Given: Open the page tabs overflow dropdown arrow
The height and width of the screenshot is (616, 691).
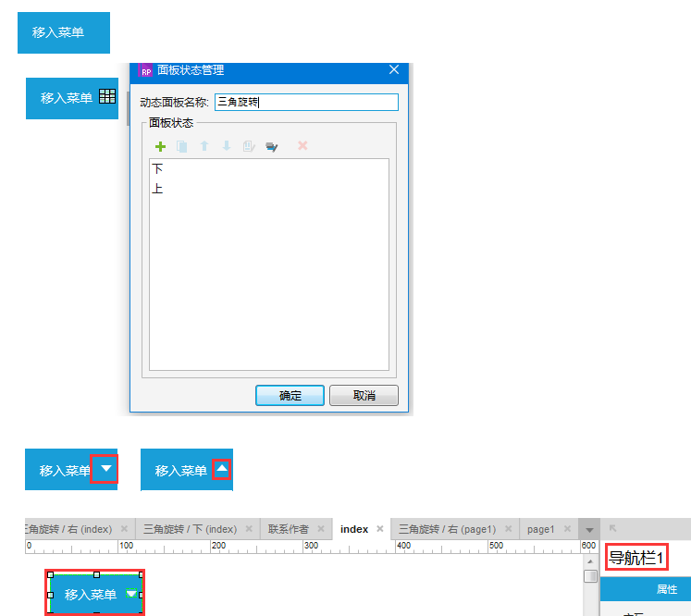Looking at the screenshot, I should pyautogui.click(x=589, y=530).
